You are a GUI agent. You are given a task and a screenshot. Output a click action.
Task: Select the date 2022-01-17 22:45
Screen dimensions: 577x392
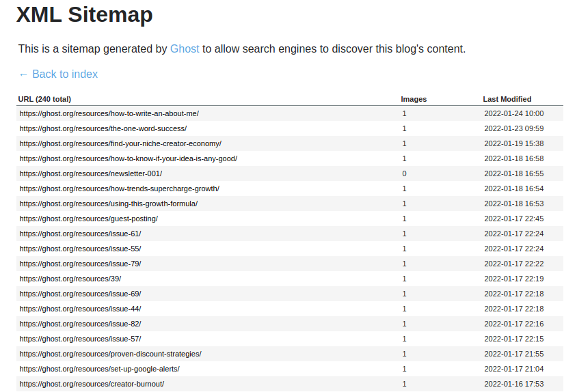(513, 219)
